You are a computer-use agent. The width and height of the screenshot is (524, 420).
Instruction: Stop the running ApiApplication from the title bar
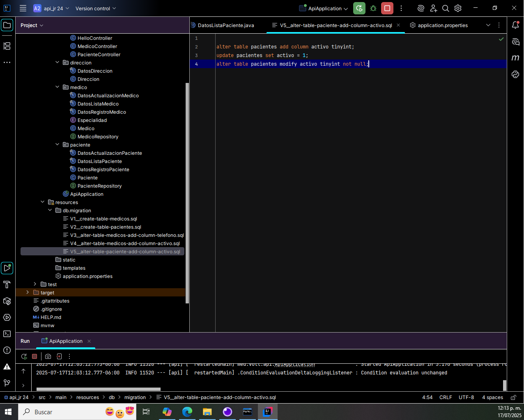[x=387, y=8]
